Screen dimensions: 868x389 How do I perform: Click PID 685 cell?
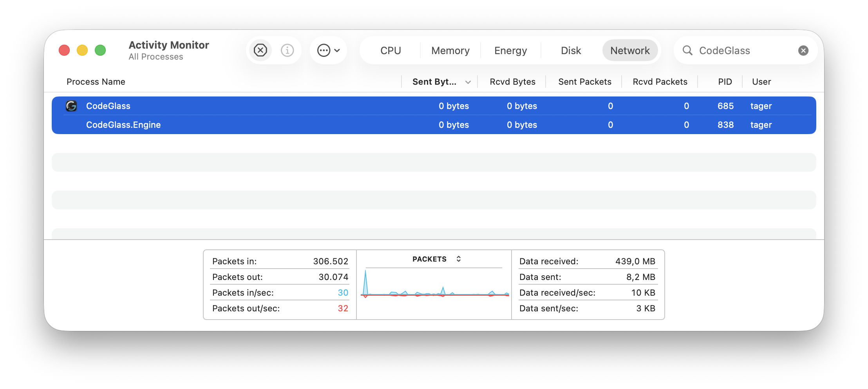click(725, 106)
